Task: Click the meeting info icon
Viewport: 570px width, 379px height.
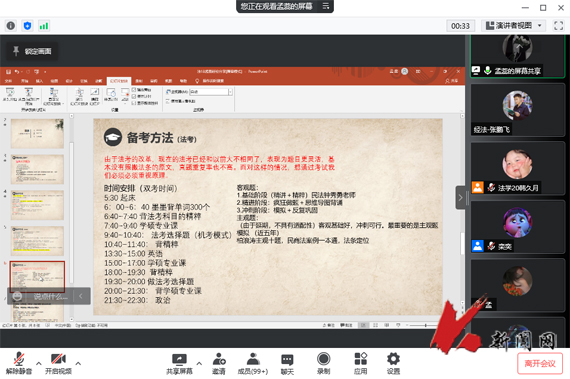Action: (11, 26)
